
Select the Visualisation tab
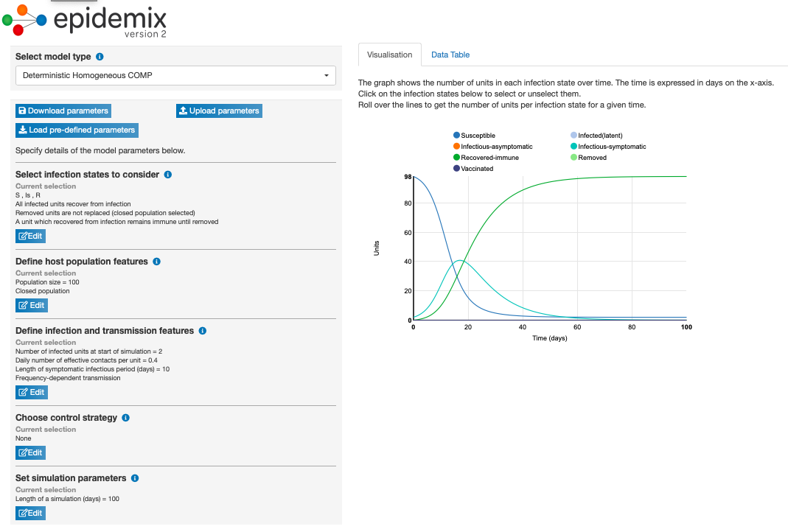[389, 55]
